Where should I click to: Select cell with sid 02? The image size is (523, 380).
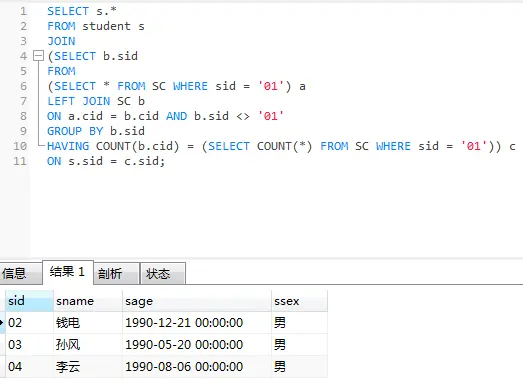pos(29,323)
